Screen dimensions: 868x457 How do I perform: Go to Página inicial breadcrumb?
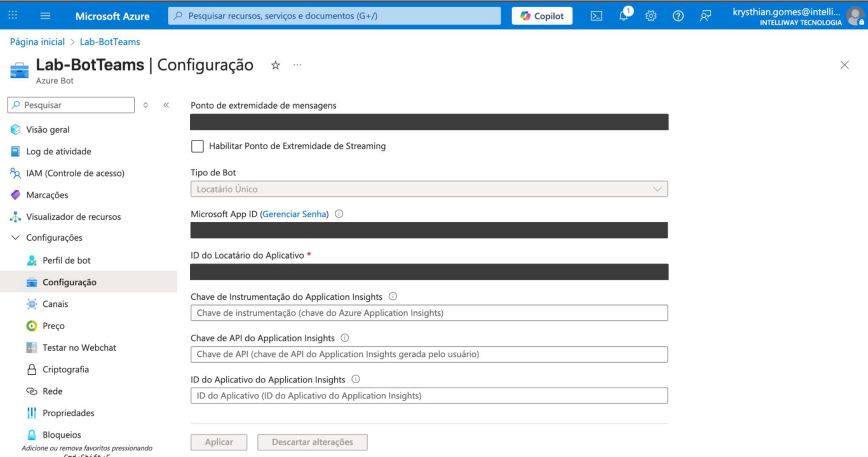[37, 42]
